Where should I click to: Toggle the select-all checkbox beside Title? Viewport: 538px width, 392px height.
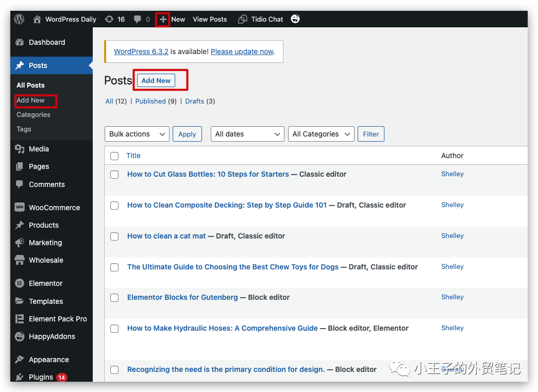pyautogui.click(x=114, y=156)
